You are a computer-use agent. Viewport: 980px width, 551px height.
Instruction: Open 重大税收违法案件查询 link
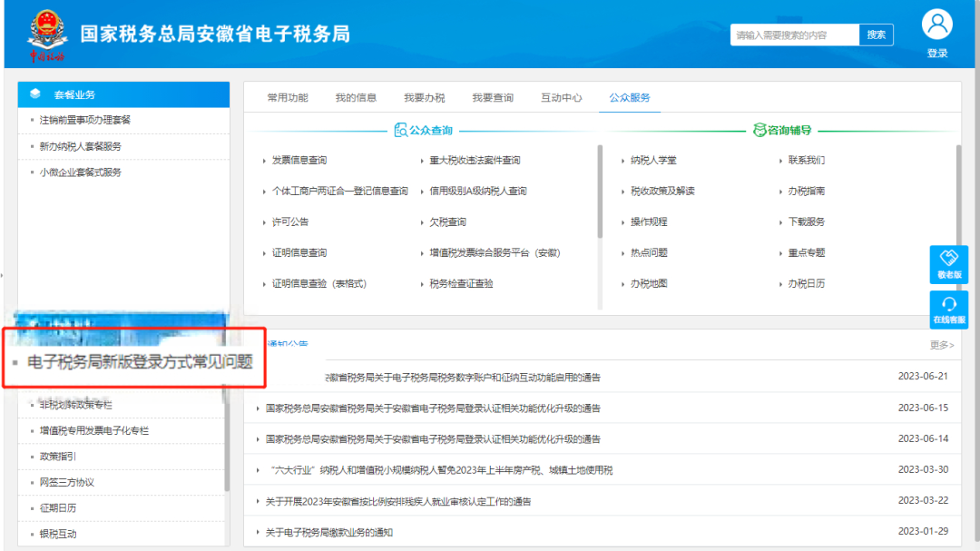[x=475, y=161]
